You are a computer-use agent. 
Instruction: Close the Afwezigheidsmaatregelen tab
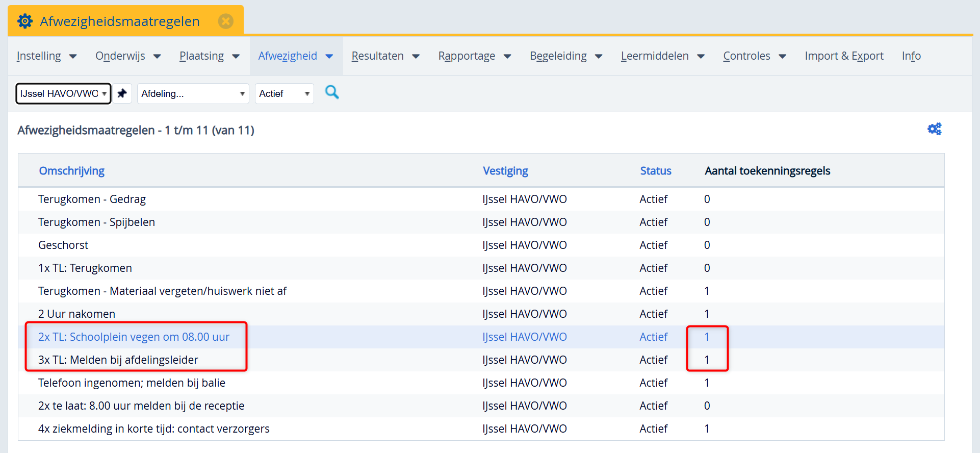point(225,21)
